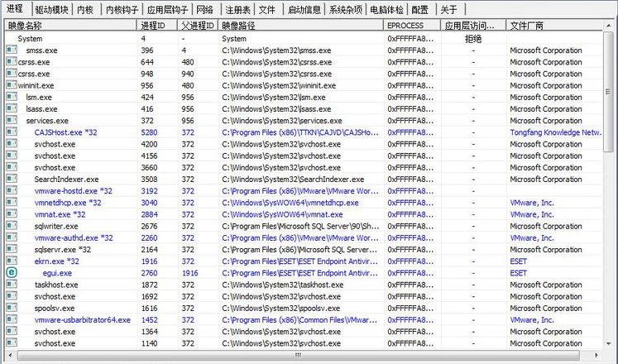Click the sqlwriter.exe path cell
Viewport: 618px width, 364px height.
pos(300,226)
